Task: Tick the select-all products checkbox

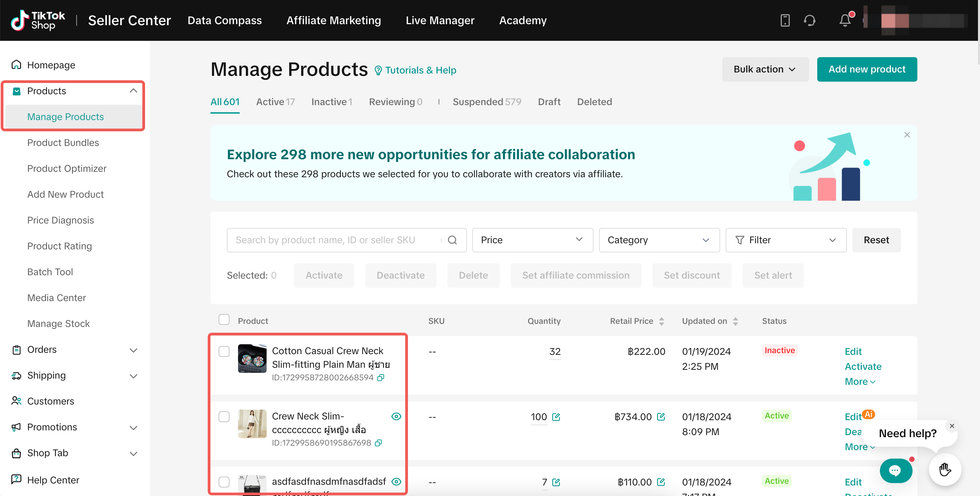Action: pyautogui.click(x=224, y=320)
